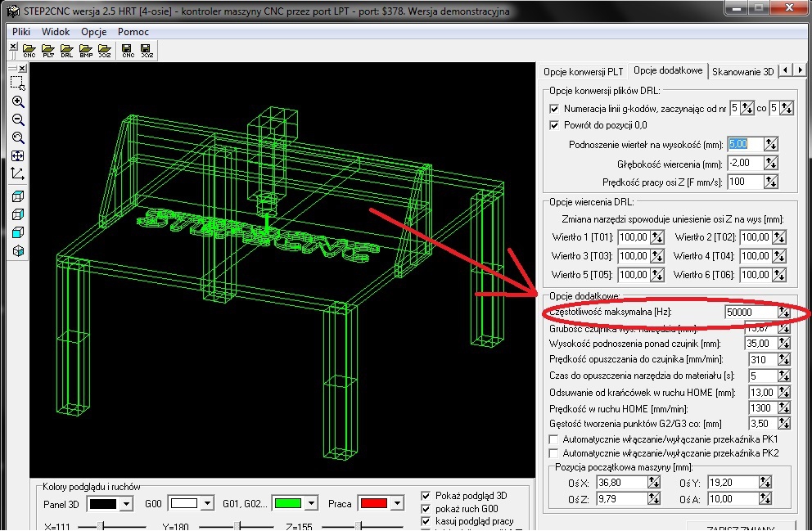Viewport: 812px width, 531px height.
Task: Select the bottom shaded cube view icon
Action: click(x=18, y=251)
